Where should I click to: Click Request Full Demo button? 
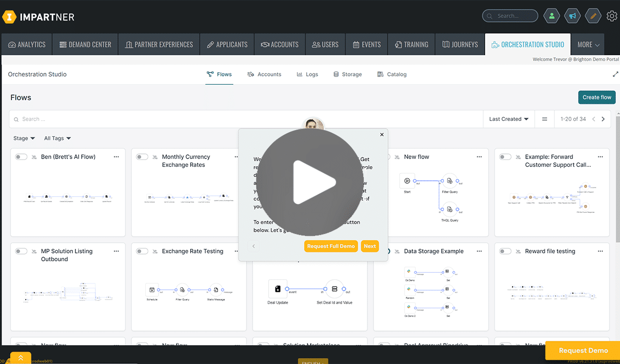click(x=331, y=246)
